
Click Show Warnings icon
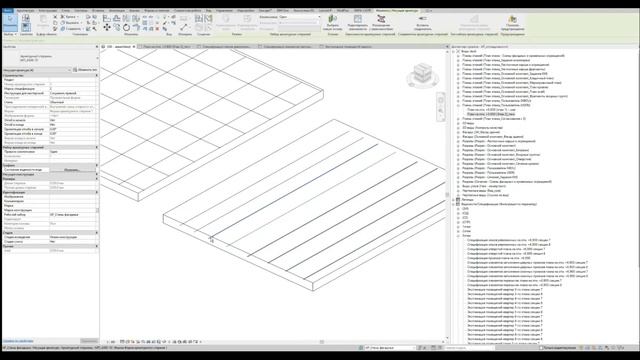[x=512, y=19]
